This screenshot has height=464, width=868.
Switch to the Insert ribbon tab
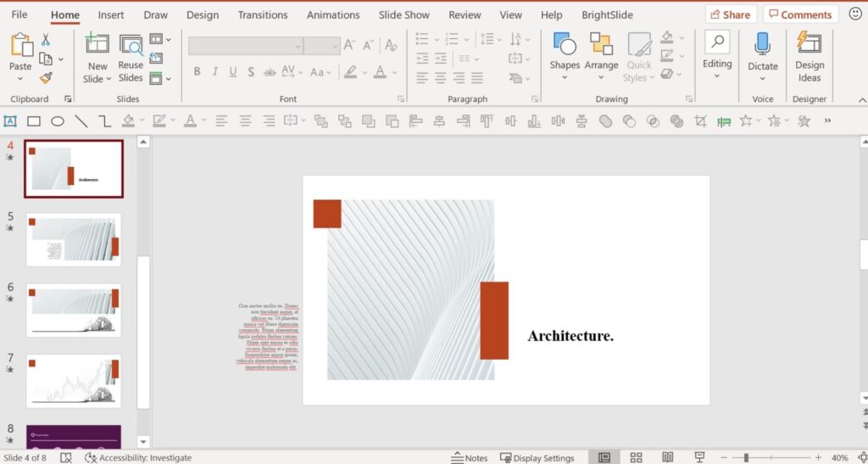click(111, 15)
